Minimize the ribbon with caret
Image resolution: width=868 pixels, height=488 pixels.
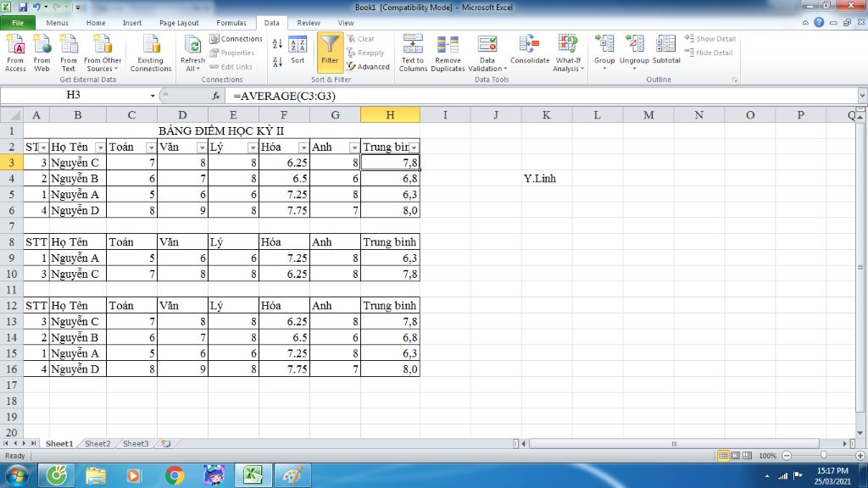coord(805,23)
